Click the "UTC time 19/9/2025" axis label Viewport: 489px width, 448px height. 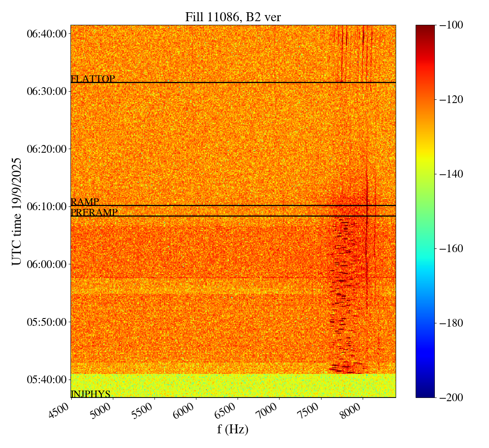[x=17, y=211]
